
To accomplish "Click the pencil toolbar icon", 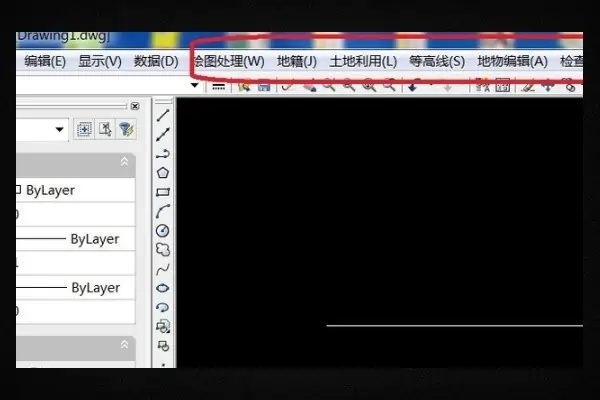I will (x=528, y=87).
